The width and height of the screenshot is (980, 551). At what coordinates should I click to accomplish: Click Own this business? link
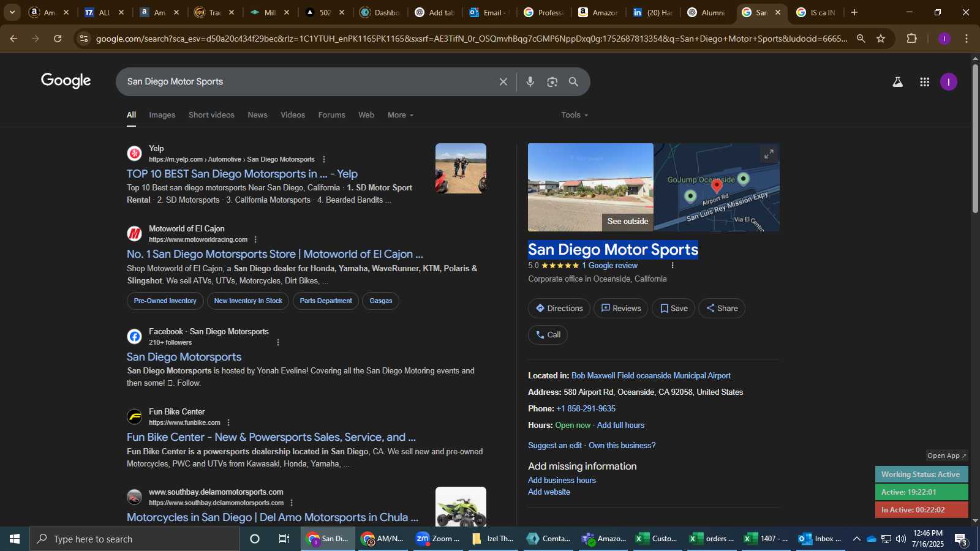[x=622, y=446]
